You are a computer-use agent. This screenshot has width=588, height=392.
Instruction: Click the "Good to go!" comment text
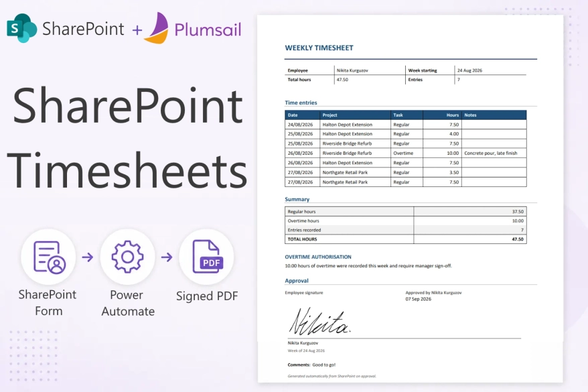click(x=324, y=365)
